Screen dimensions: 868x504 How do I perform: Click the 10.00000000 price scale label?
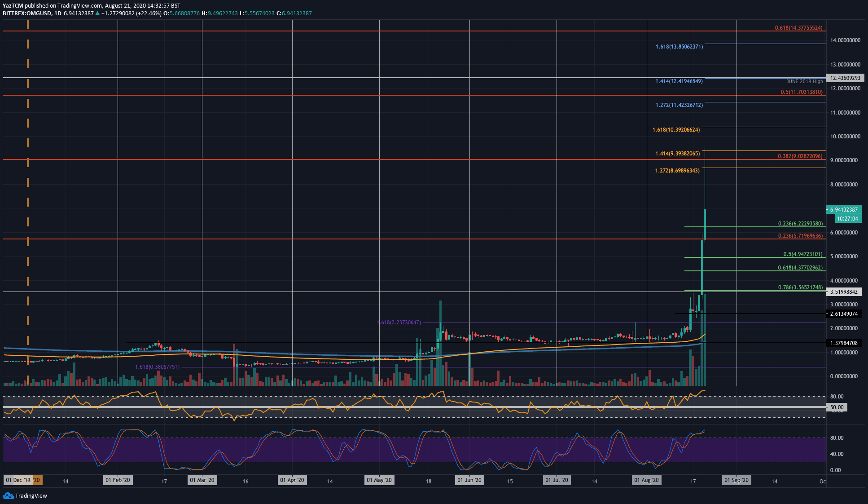coord(845,137)
